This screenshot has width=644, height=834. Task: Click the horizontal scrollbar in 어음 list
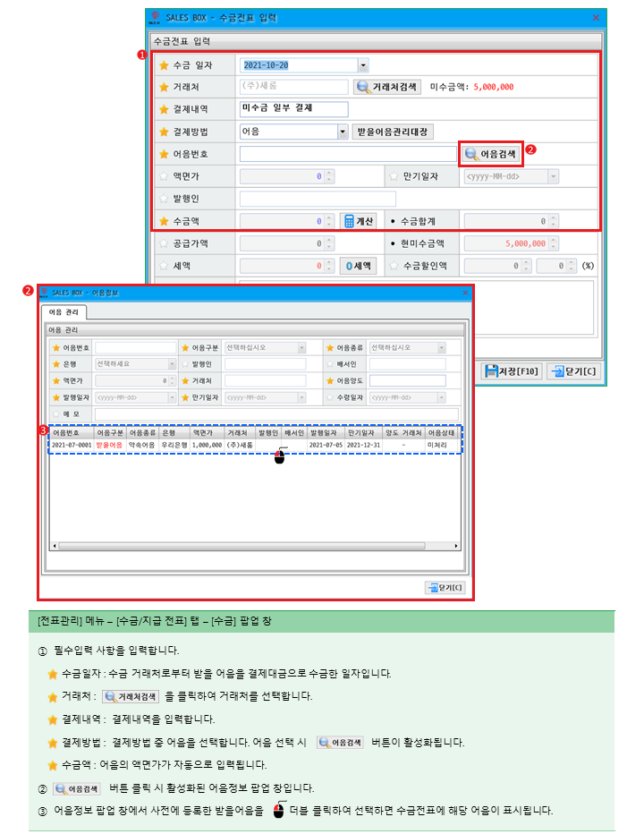click(x=255, y=545)
